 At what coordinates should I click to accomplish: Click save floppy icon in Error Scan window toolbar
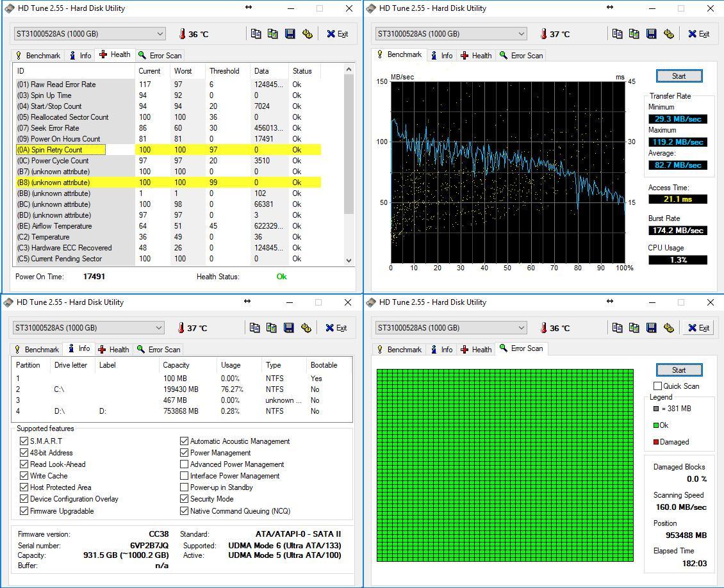pos(651,328)
